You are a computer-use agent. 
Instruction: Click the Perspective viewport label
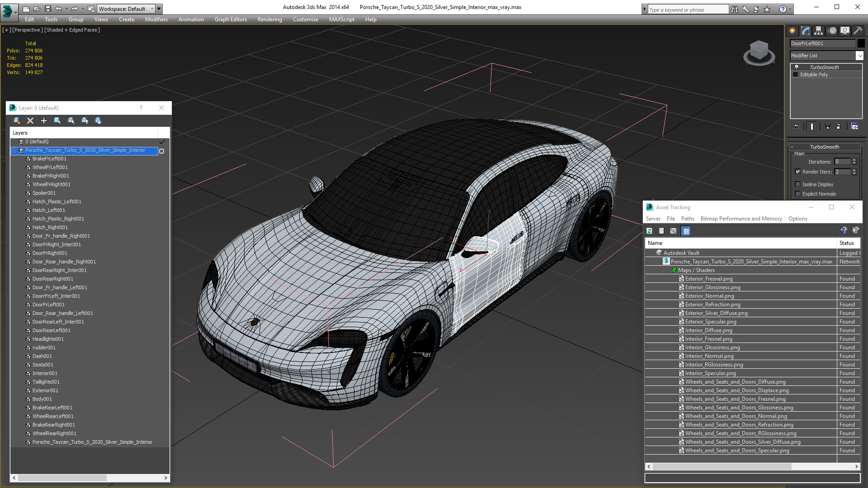[28, 30]
